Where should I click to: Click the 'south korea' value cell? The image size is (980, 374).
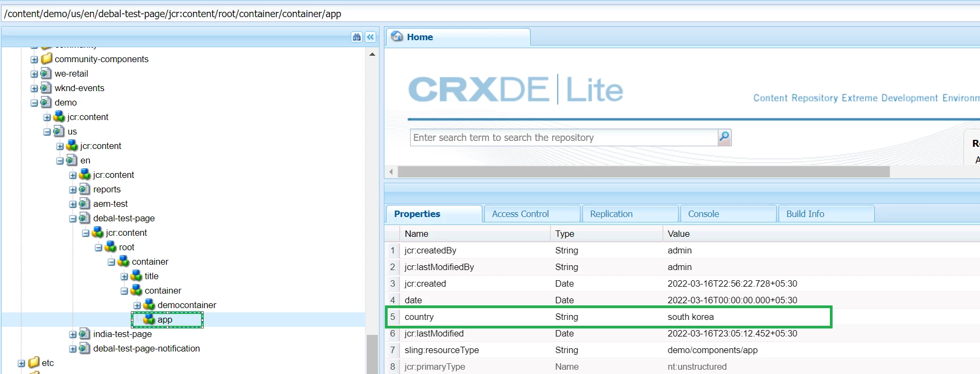click(x=691, y=317)
